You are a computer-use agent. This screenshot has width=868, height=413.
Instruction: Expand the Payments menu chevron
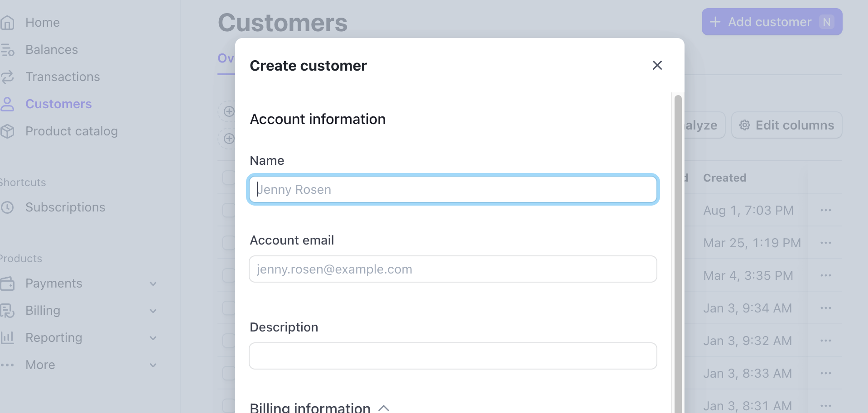(x=153, y=283)
